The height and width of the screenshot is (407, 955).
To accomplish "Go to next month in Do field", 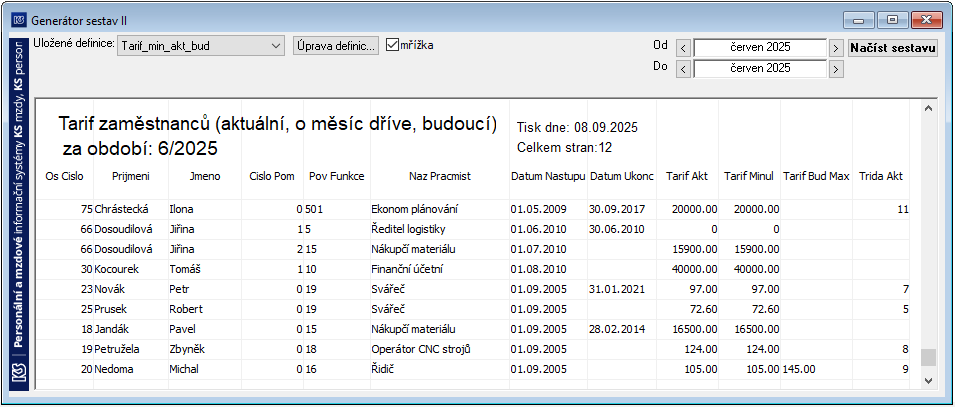I will (x=836, y=69).
